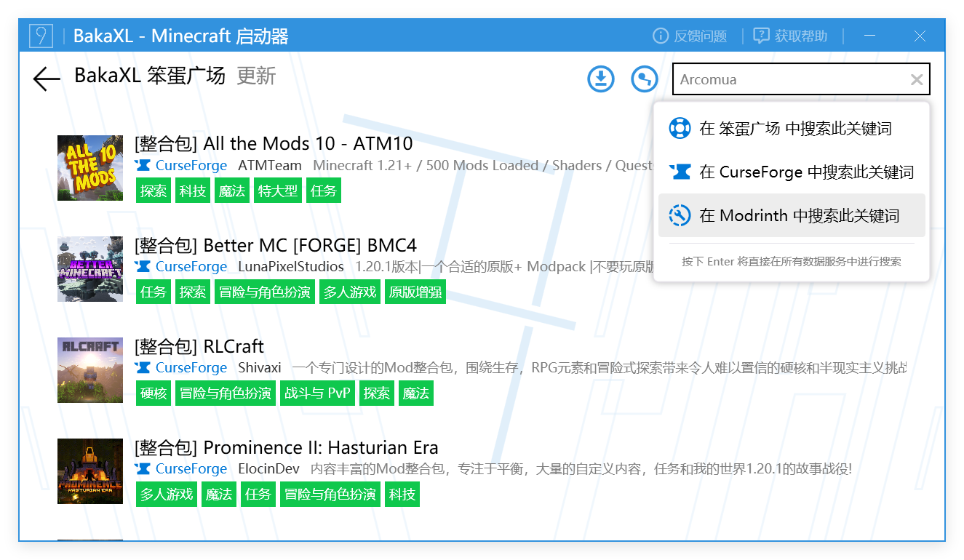Search keyword in 笨蛋广场
Viewport: 964px width, 560px height.
792,129
